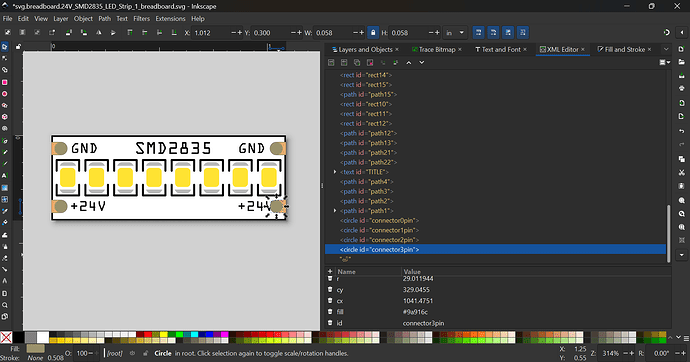
Task: Toggle the guides lock at ruler corner
Action: pos(18,46)
